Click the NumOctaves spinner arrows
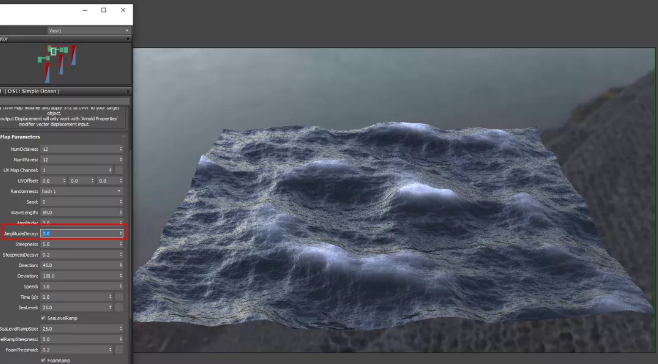Image resolution: width=658 pixels, height=364 pixels. coord(121,149)
